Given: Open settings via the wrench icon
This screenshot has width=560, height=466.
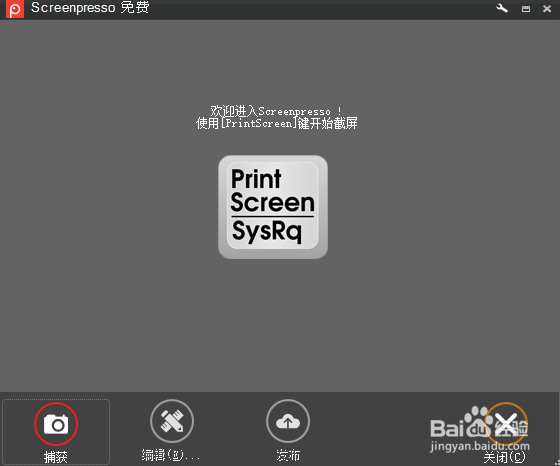Looking at the screenshot, I should click(502, 8).
